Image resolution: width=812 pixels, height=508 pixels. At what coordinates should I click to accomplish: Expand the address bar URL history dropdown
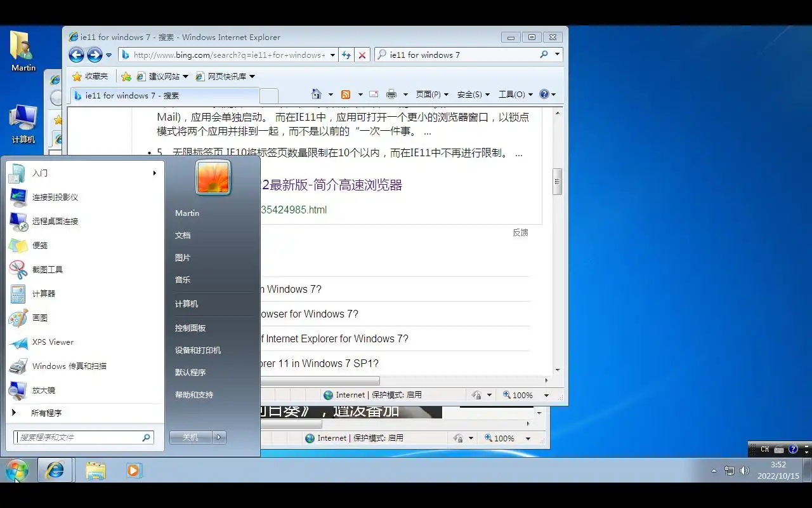point(332,55)
